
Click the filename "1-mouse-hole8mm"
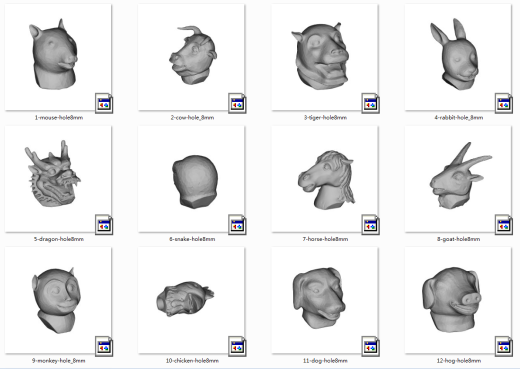point(59,117)
